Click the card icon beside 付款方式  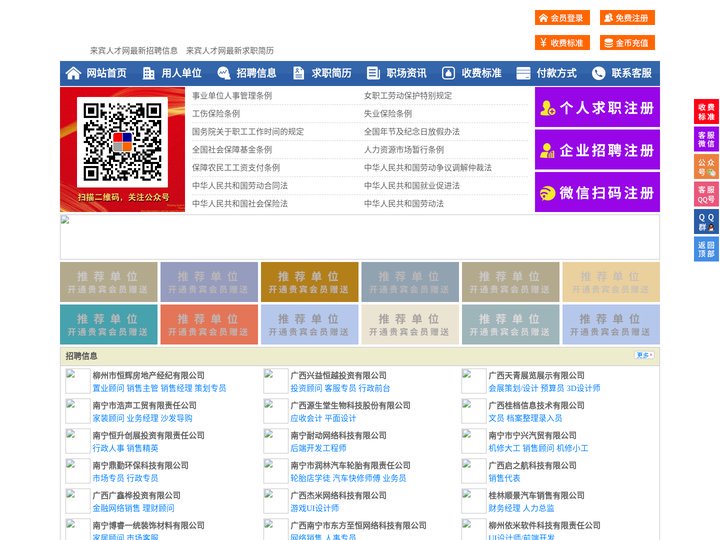click(x=523, y=73)
